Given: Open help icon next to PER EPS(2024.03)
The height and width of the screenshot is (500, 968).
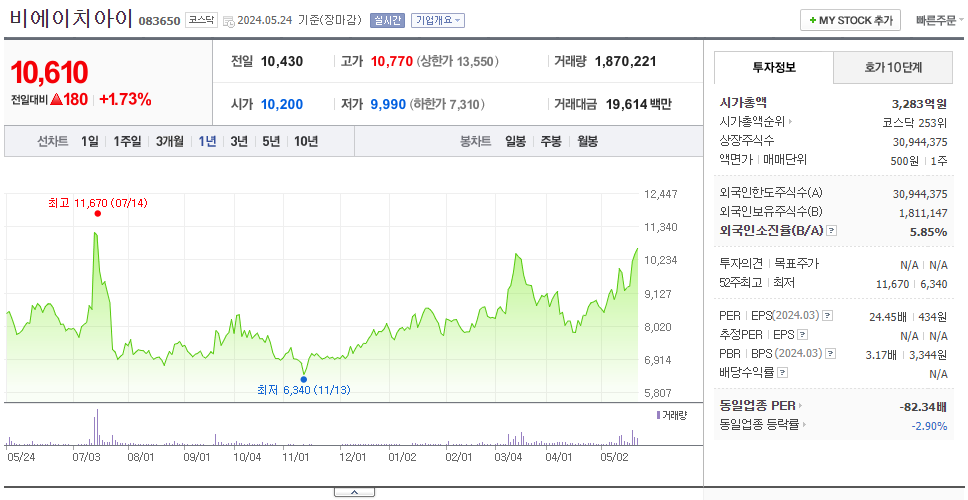Looking at the screenshot, I should tap(828, 316).
